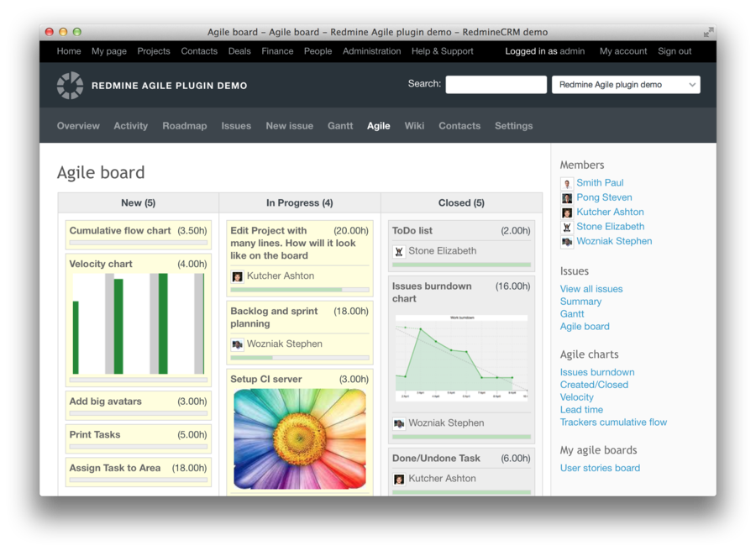Click Smith Paul's avatar in Members
Viewport: 756px width, 551px height.
click(x=567, y=183)
